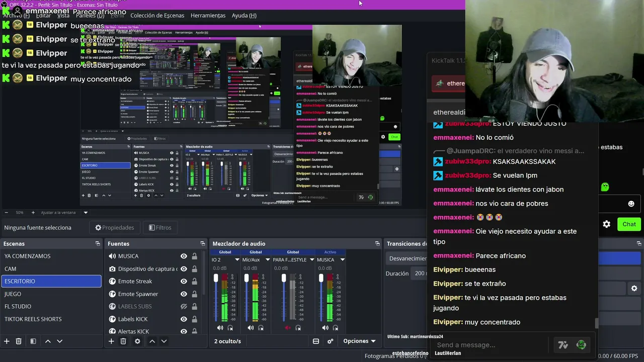The height and width of the screenshot is (362, 644).
Task: Hide the MUSICA source
Action: (x=184, y=256)
